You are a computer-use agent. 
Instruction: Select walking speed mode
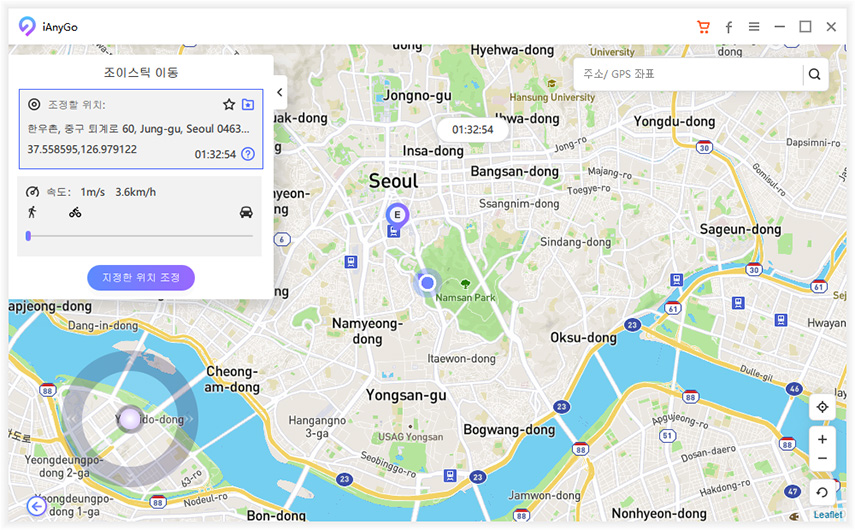coord(32,212)
